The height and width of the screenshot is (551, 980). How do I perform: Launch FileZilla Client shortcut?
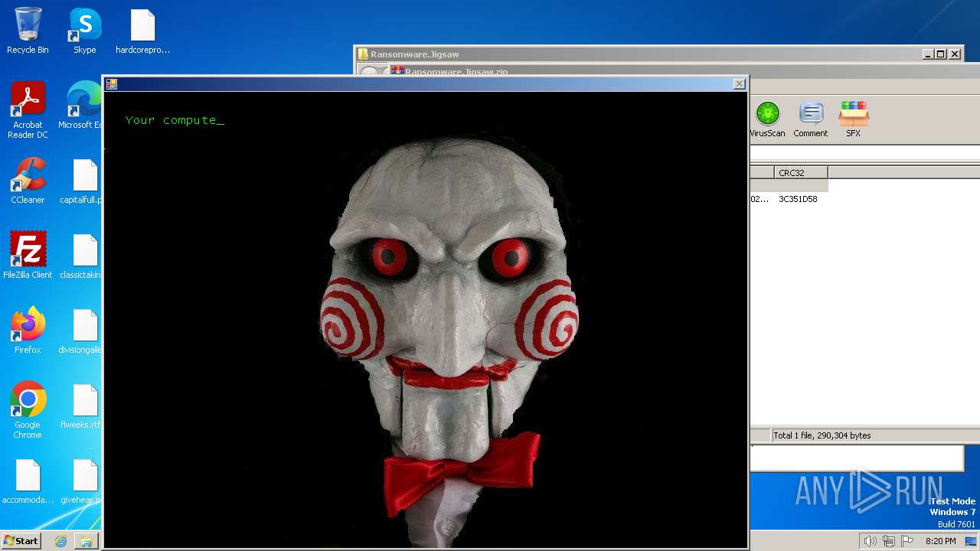coord(28,255)
